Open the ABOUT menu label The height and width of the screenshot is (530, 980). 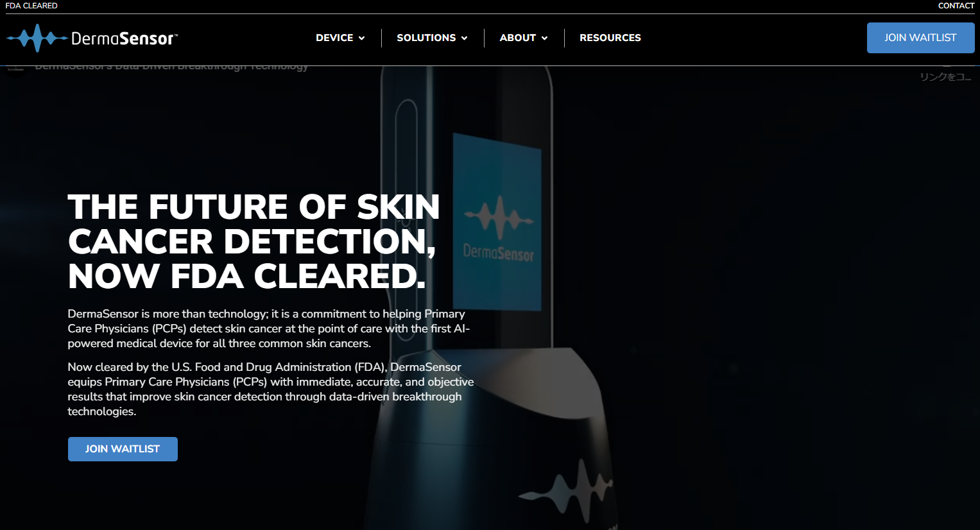518,38
